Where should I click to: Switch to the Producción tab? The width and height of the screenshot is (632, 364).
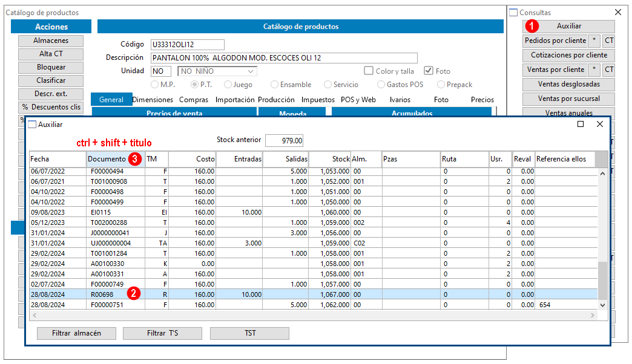tap(276, 99)
